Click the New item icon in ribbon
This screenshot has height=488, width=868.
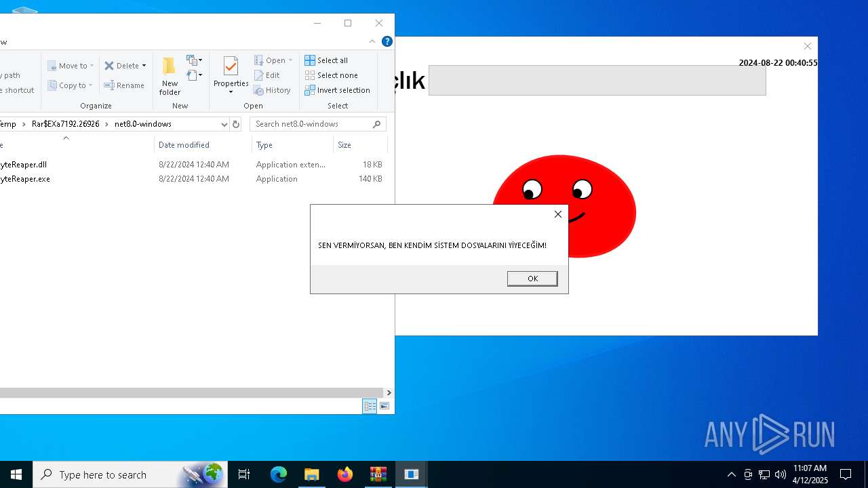pos(194,60)
